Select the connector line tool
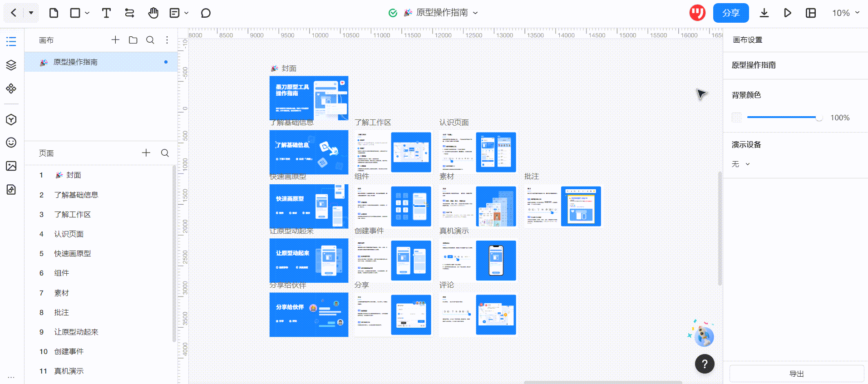 tap(129, 13)
